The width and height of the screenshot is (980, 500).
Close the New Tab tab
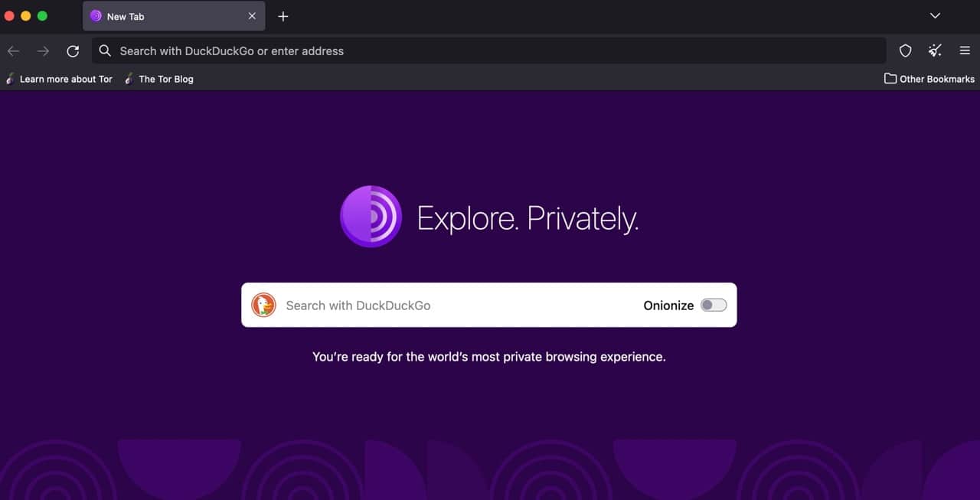[252, 16]
